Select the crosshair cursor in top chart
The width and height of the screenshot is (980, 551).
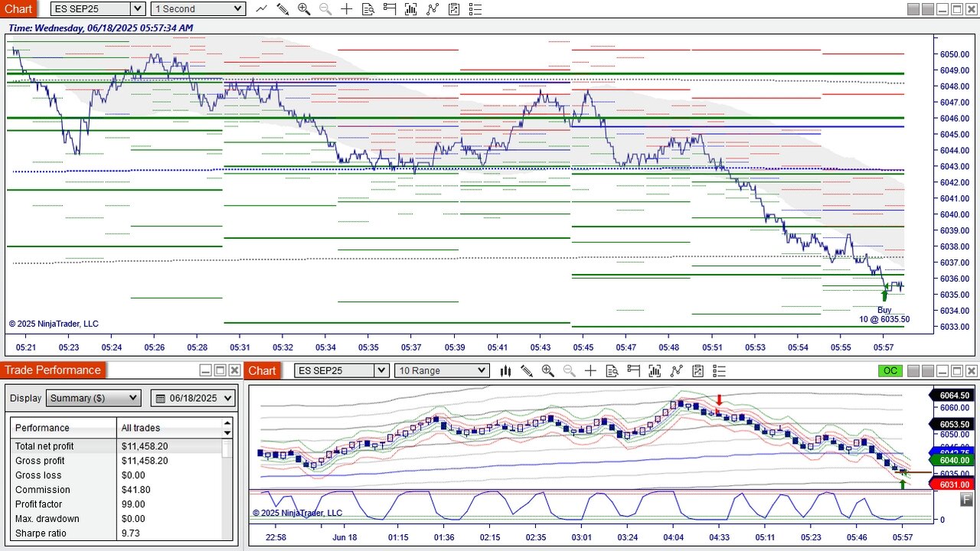click(347, 9)
